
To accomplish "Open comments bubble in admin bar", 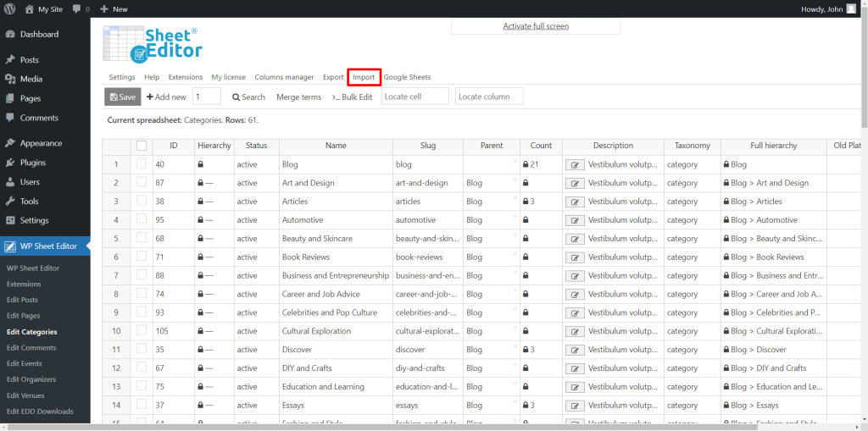I will pos(76,8).
